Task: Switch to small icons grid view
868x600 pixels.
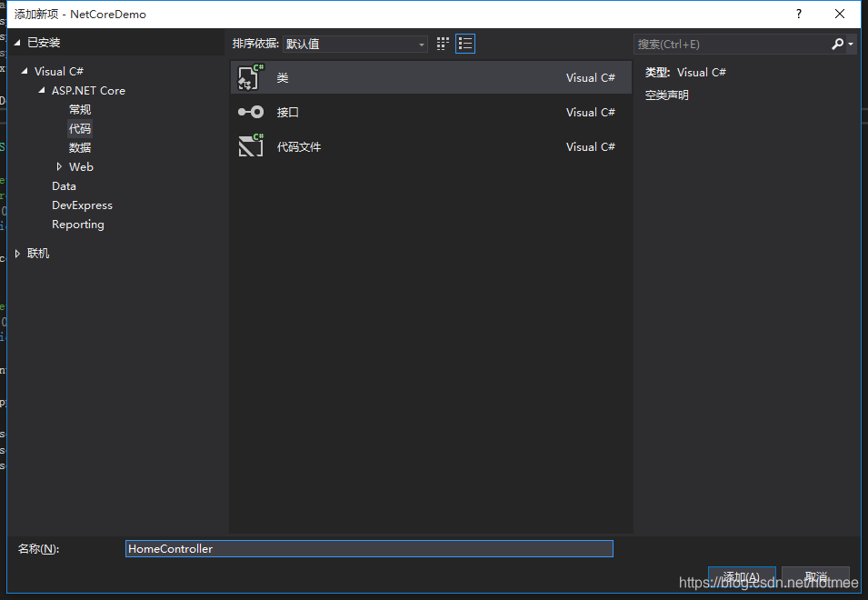Action: (x=443, y=44)
